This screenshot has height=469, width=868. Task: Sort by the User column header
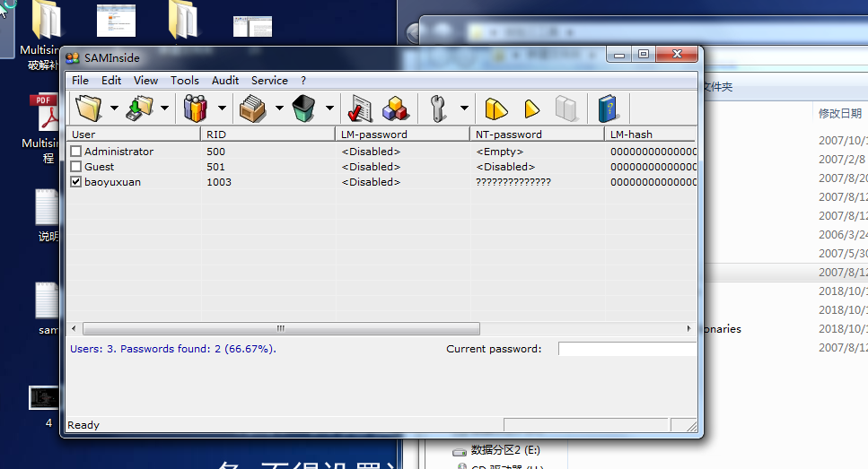(134, 135)
